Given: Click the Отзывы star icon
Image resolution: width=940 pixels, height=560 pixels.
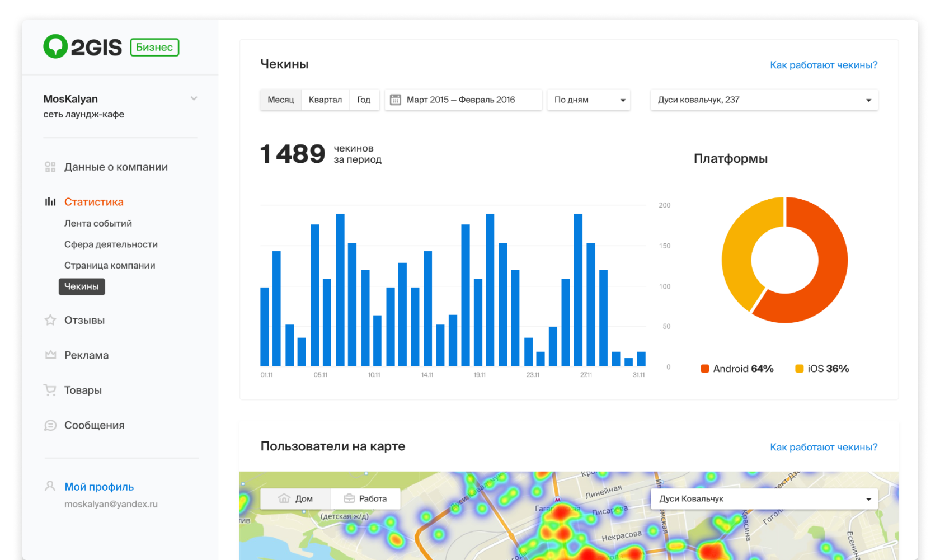Looking at the screenshot, I should point(50,320).
